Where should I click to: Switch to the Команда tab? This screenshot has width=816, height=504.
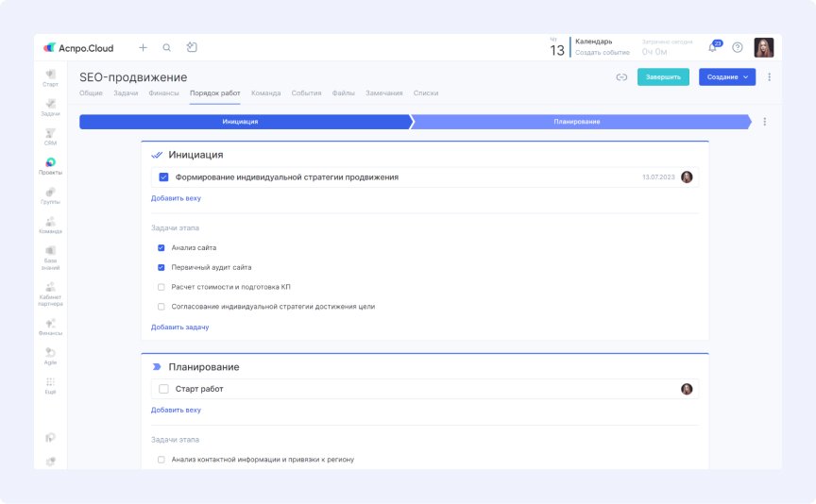point(266,93)
